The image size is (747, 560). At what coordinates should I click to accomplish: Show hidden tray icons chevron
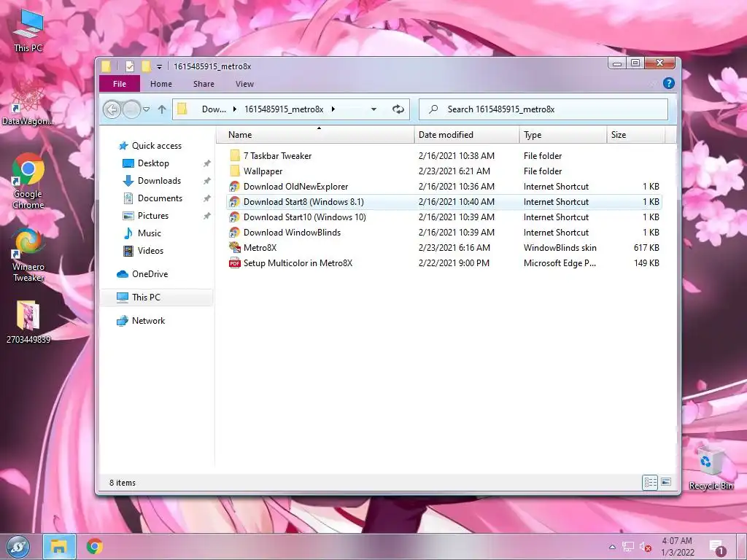pyautogui.click(x=612, y=547)
